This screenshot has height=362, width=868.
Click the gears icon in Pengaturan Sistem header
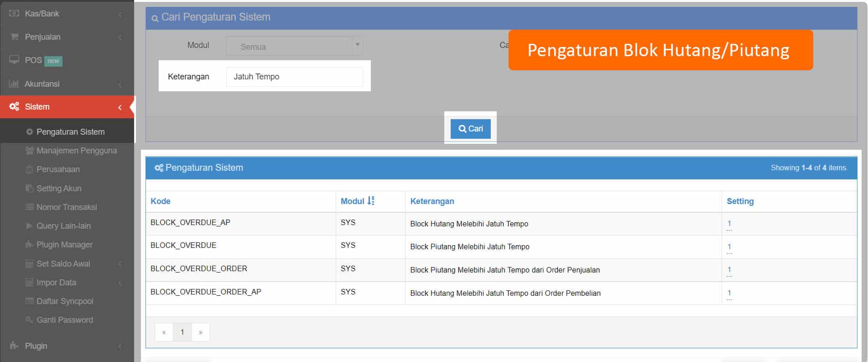click(x=159, y=168)
